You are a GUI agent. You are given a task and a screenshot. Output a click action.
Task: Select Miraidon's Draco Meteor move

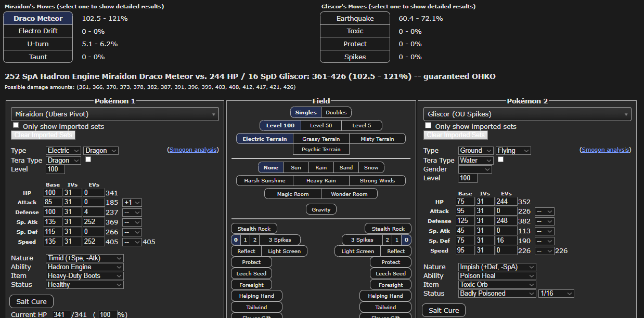click(38, 18)
